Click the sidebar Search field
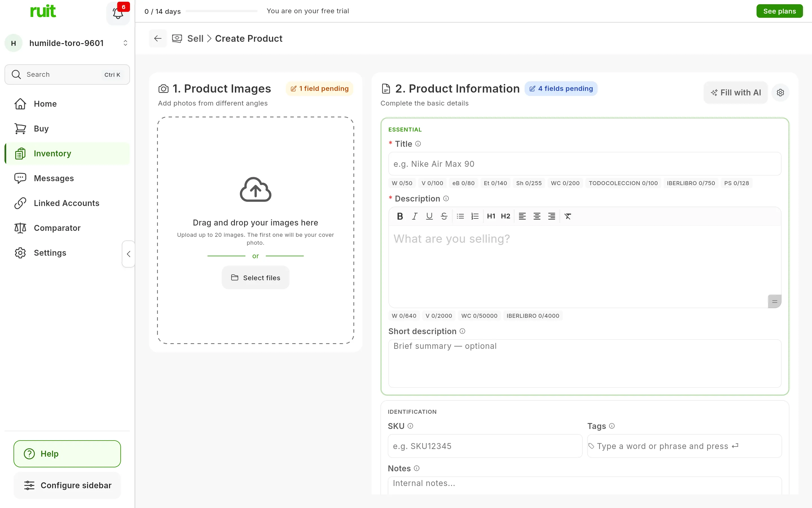 click(x=67, y=75)
